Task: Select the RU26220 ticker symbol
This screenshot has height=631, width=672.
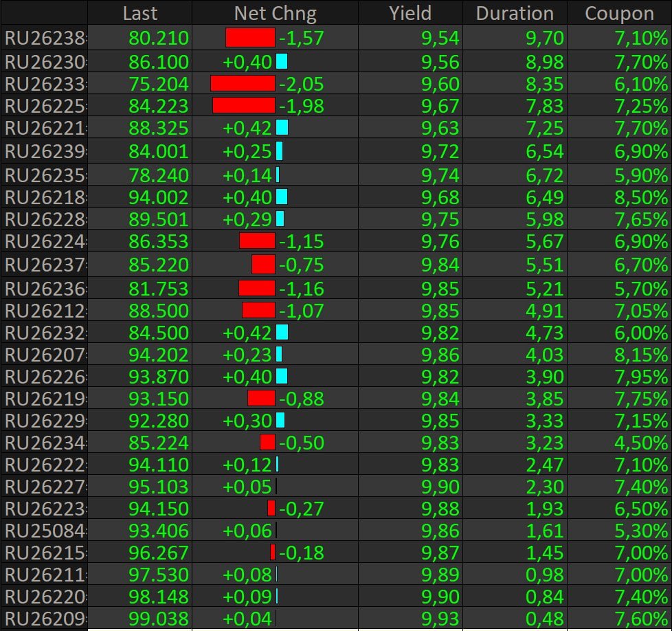Action: (45, 597)
